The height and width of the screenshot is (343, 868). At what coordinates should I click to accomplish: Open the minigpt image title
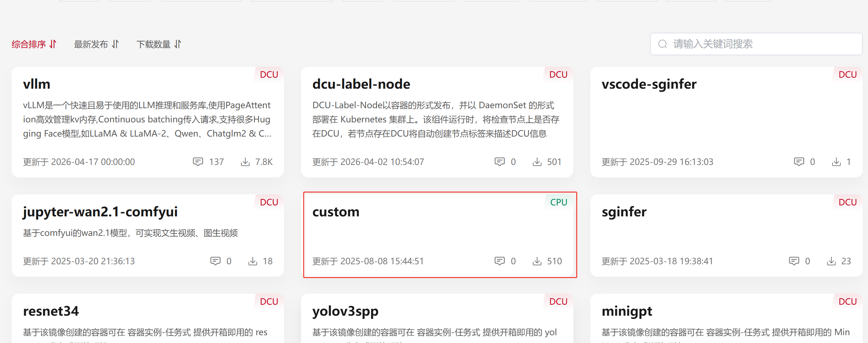click(627, 311)
